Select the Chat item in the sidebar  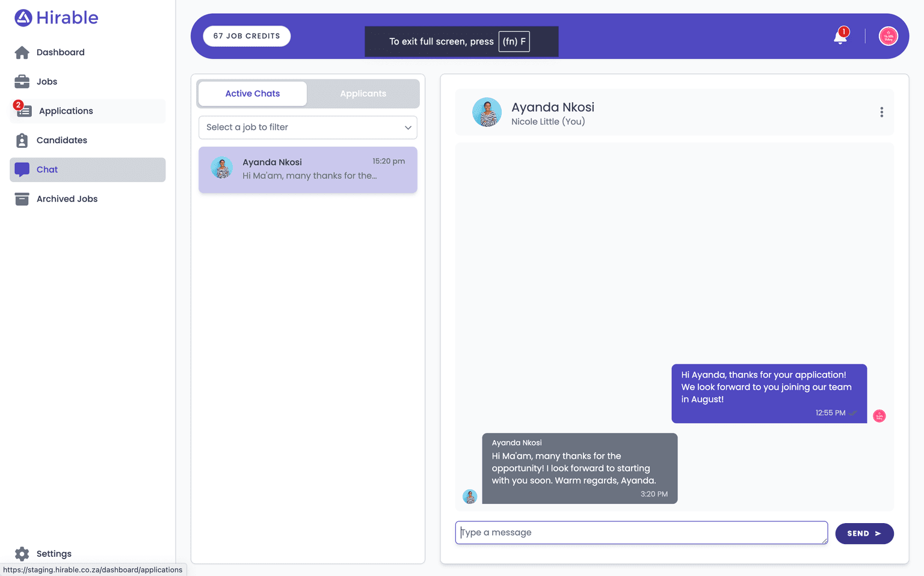[x=88, y=170]
